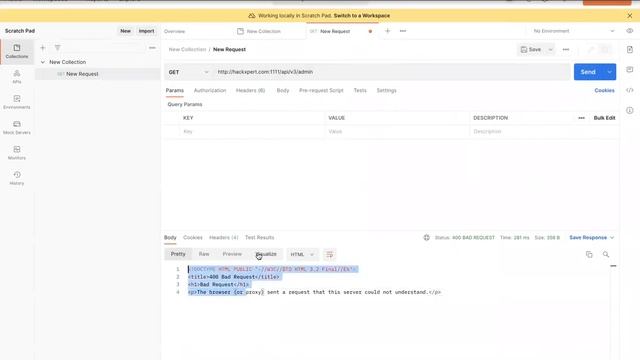Click Switch to a Workspace link
Viewport: 640px width, 360px height.
(362, 16)
